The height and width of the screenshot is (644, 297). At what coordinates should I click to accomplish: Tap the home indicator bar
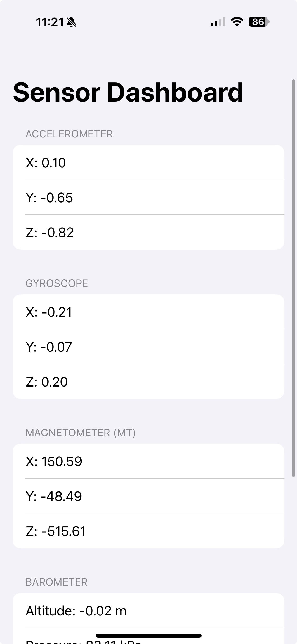tap(148, 636)
